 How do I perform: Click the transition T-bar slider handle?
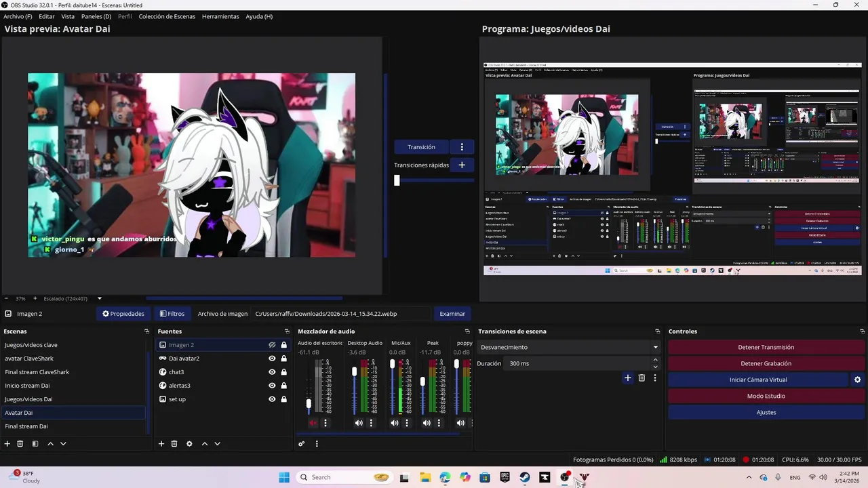pyautogui.click(x=397, y=180)
